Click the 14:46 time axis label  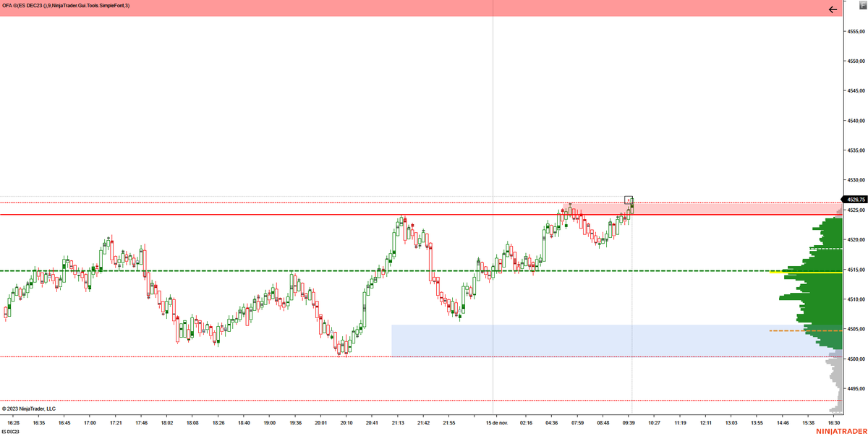tap(783, 422)
